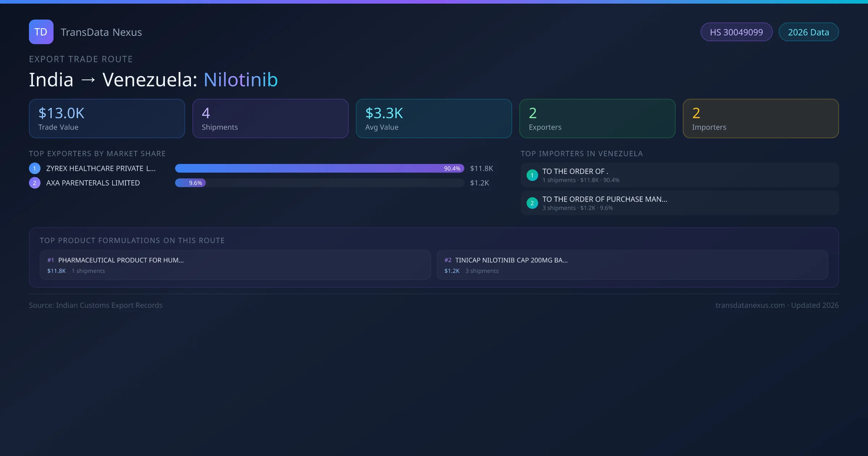Click the transdatanexus.com footer link
Image resolution: width=868 pixels, height=456 pixels.
[750, 305]
